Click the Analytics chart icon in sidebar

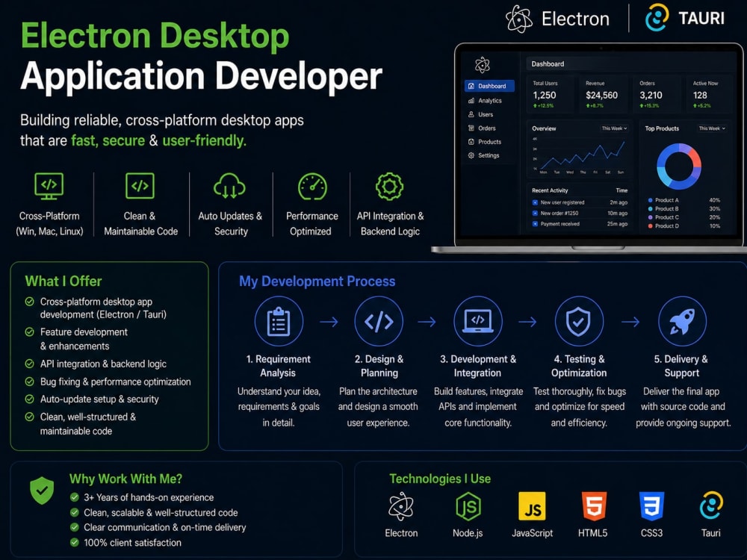[471, 101]
